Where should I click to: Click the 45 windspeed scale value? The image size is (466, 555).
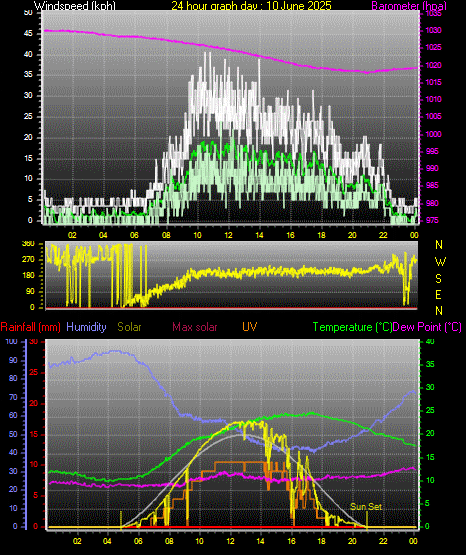click(x=28, y=34)
